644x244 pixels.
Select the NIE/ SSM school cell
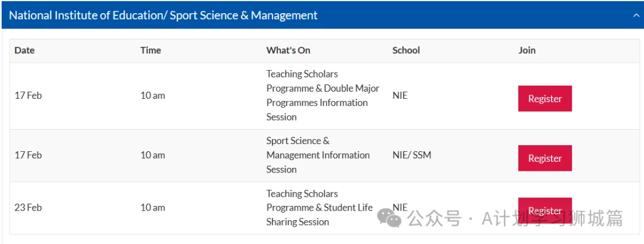pyautogui.click(x=412, y=155)
